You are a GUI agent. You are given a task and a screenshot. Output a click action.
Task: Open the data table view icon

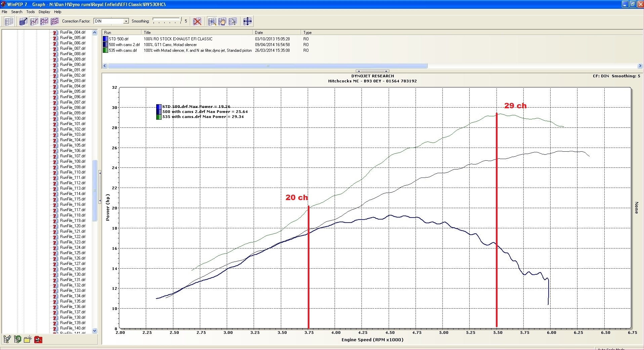(x=9, y=22)
